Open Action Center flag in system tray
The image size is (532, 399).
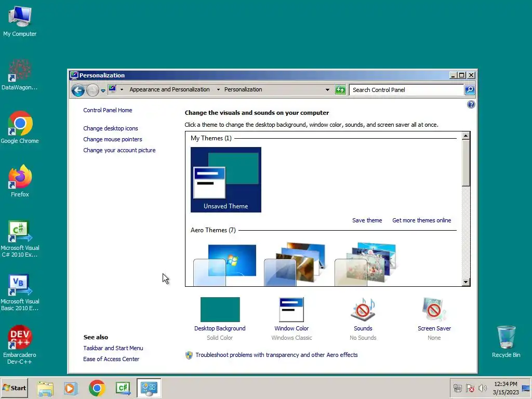coord(470,388)
